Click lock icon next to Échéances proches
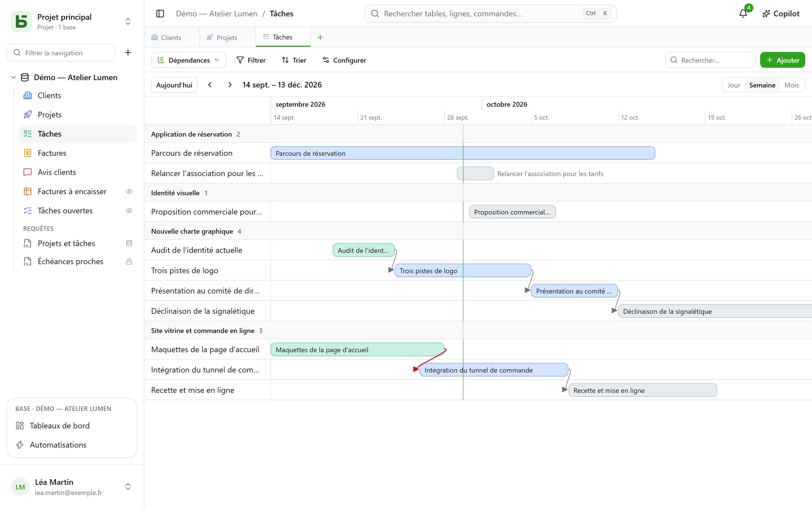This screenshot has height=508, width=812. pos(129,261)
